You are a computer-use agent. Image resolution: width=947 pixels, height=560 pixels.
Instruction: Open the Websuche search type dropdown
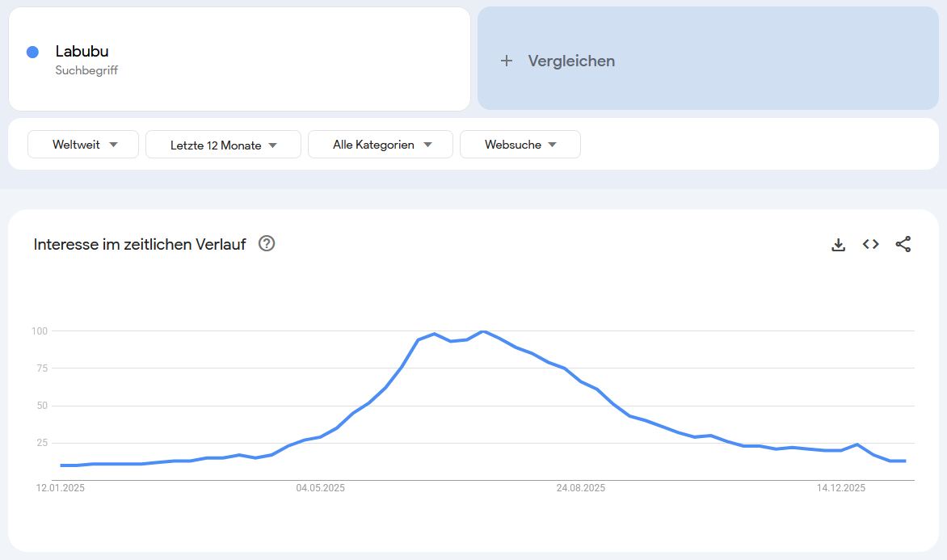[x=520, y=144]
